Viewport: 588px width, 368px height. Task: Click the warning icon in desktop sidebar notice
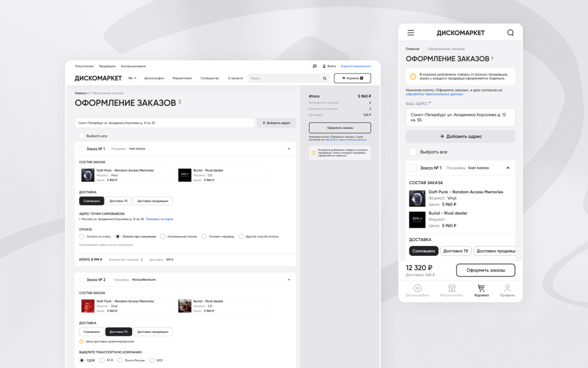[314, 153]
